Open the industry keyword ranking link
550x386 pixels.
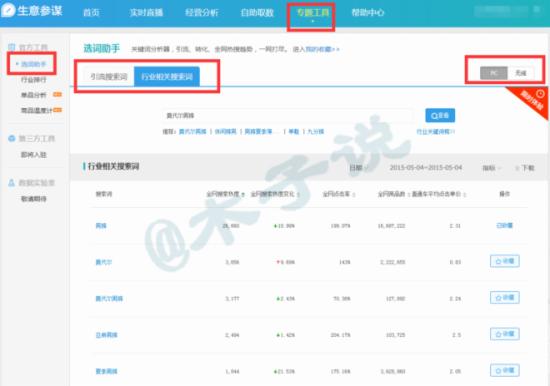(x=436, y=132)
